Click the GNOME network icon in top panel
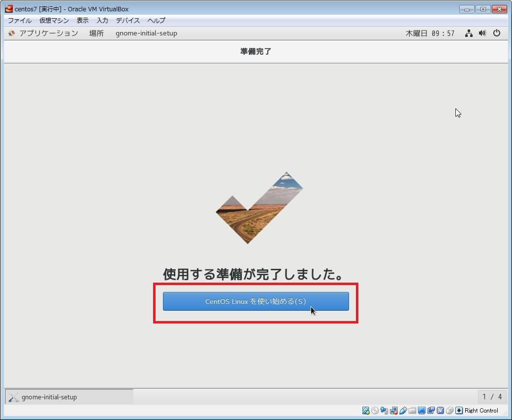The width and height of the screenshot is (512, 420). coord(469,33)
